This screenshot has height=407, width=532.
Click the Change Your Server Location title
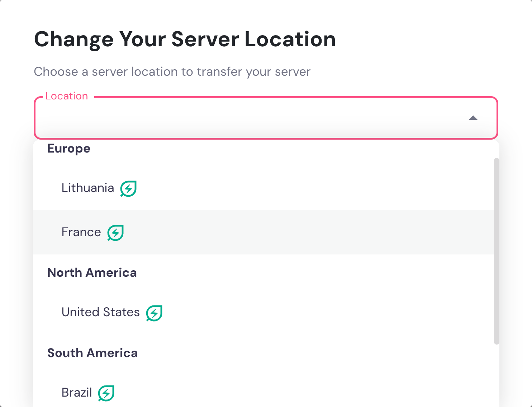185,39
